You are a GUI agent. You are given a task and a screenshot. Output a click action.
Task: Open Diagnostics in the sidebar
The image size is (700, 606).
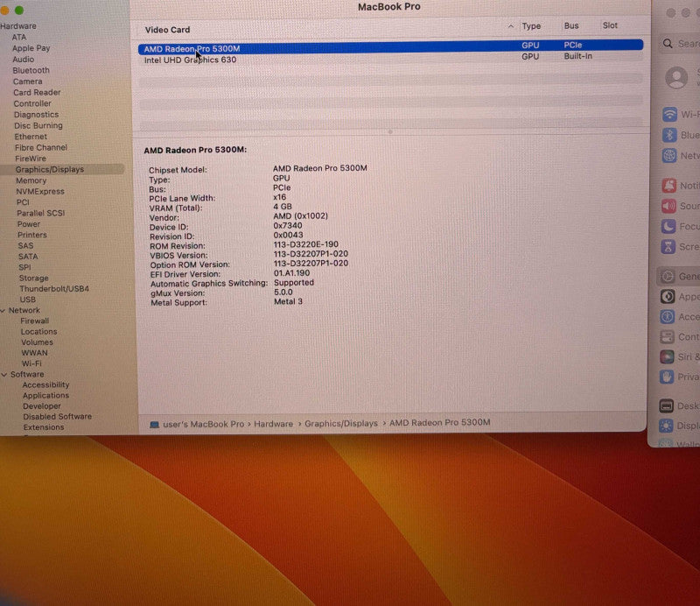coord(36,115)
